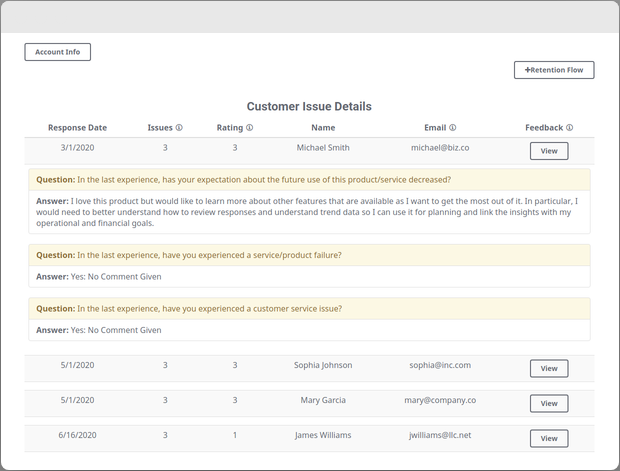Click the info icon beside Feedback header

(570, 128)
